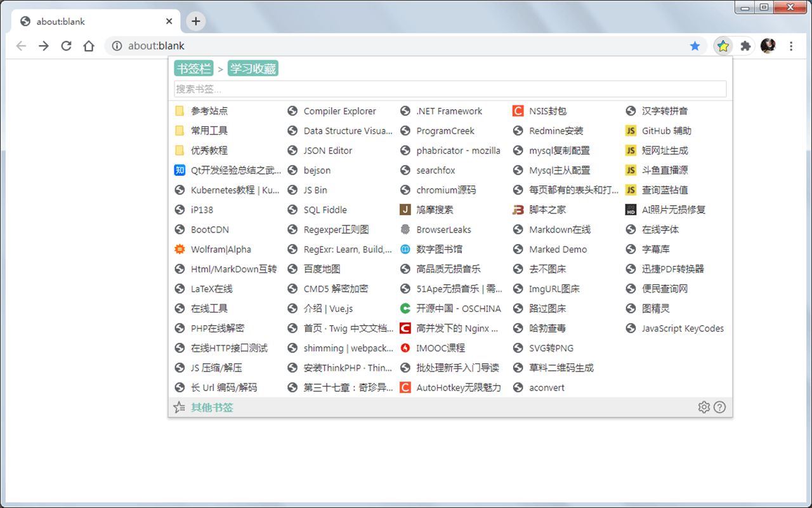This screenshot has width=812, height=508.
Task: Expand the 常用工具 folder
Action: pyautogui.click(x=209, y=131)
